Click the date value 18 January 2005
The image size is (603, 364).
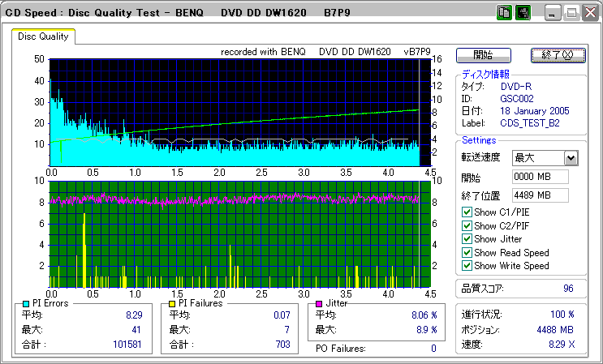click(x=535, y=111)
